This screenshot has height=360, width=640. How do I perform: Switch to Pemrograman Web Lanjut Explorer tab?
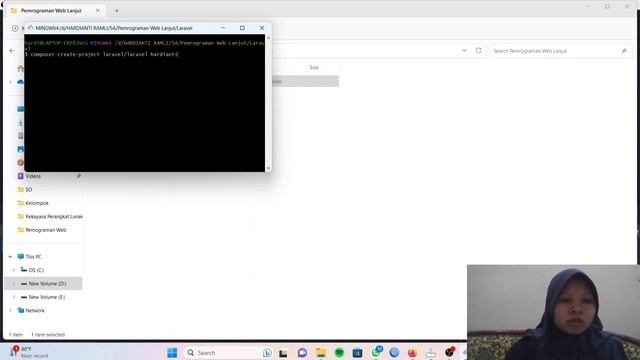point(51,11)
